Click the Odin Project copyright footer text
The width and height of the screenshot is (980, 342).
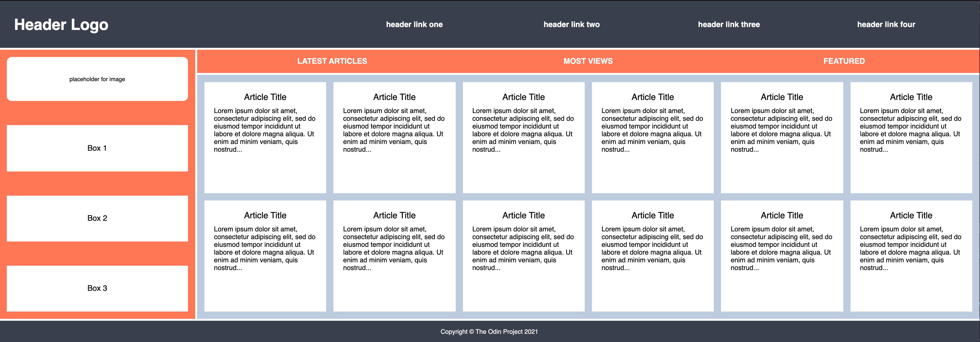point(489,332)
